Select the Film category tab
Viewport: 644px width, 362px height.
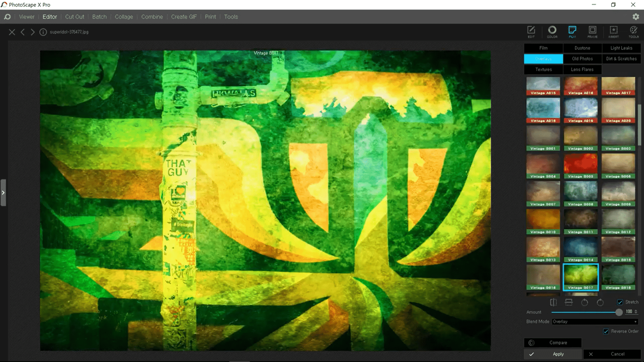click(543, 48)
